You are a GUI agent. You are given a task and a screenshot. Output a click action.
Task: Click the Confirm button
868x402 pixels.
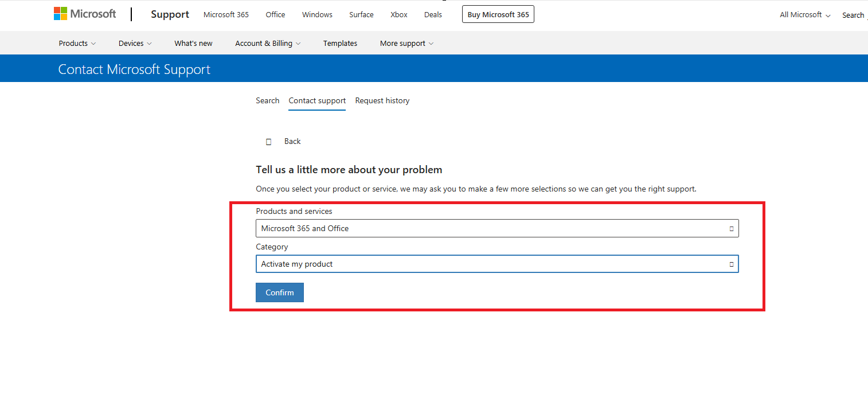280,292
